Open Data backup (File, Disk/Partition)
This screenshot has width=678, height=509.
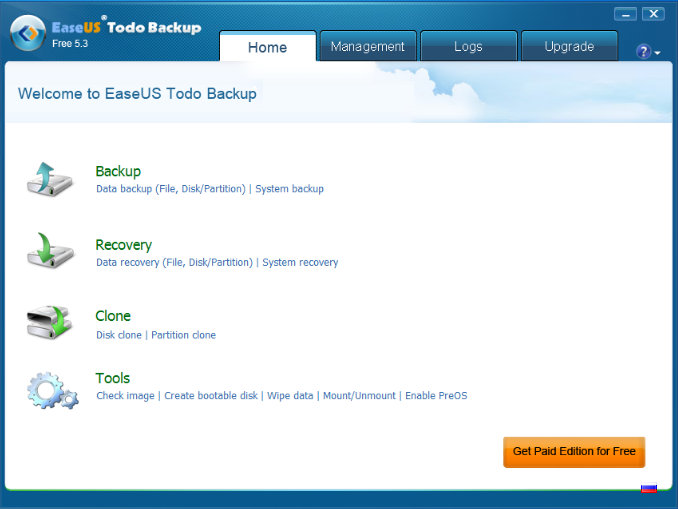point(171,189)
